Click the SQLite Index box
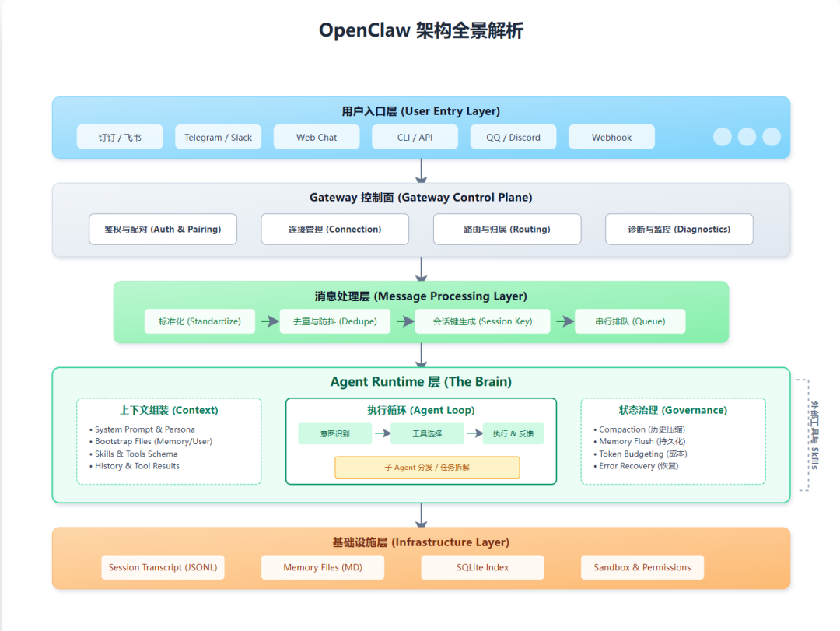The image size is (840, 631). coord(482,567)
